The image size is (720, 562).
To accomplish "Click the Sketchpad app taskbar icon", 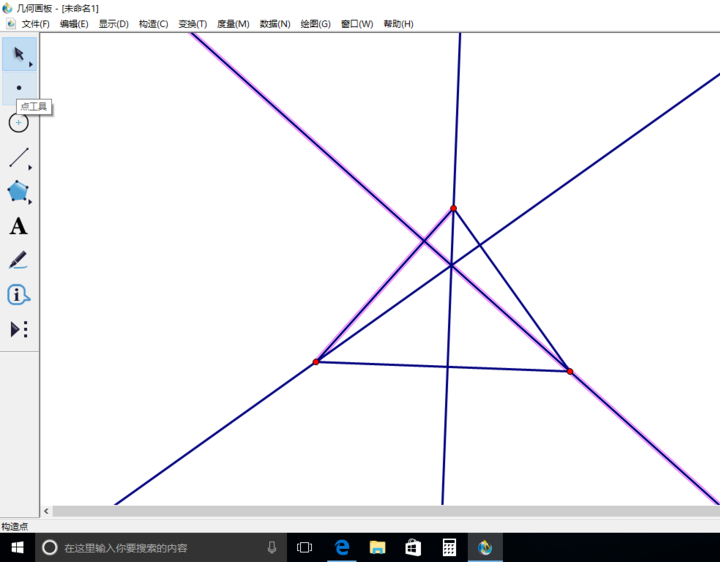I will [x=485, y=547].
